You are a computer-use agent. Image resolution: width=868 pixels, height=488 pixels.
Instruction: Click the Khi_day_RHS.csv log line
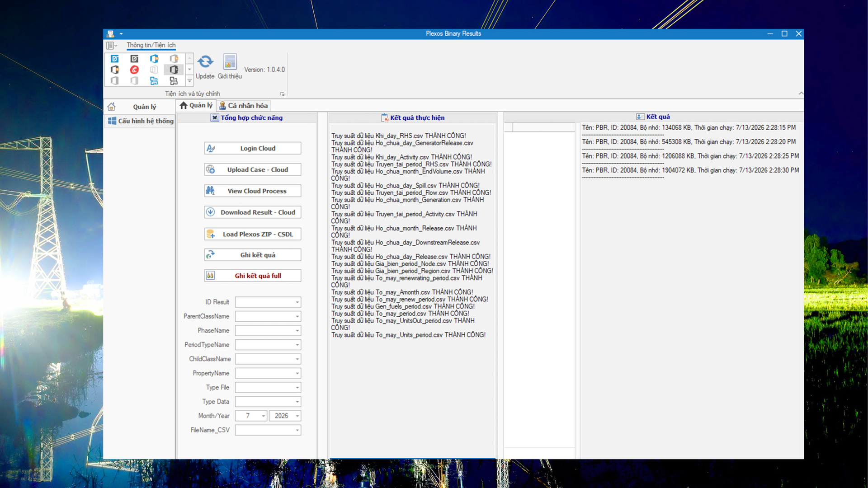[x=399, y=136]
